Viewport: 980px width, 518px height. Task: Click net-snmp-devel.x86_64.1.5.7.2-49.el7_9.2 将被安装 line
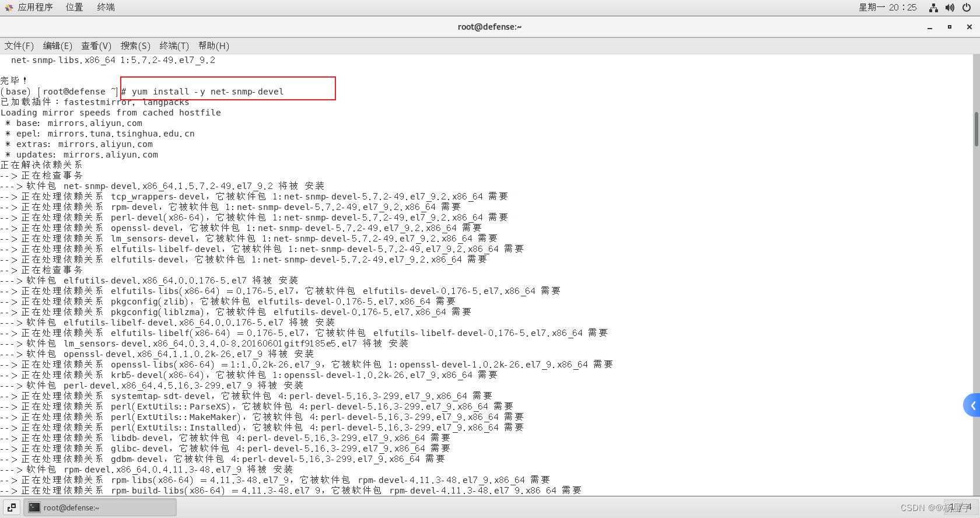tap(162, 186)
